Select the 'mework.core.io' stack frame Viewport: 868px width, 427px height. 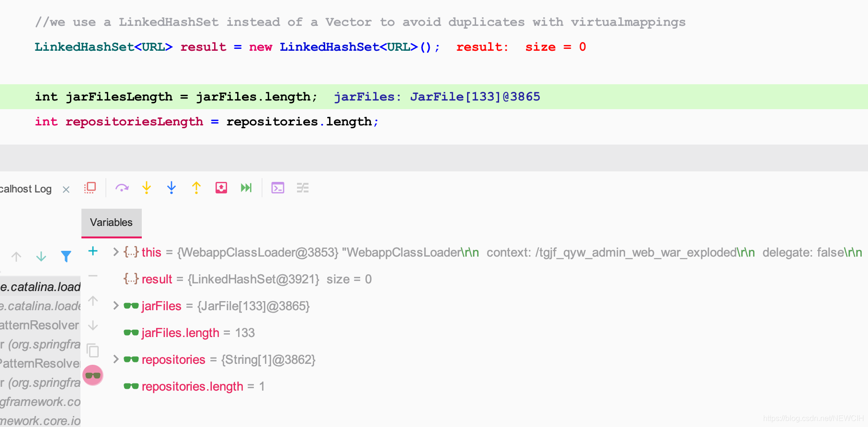click(x=40, y=421)
